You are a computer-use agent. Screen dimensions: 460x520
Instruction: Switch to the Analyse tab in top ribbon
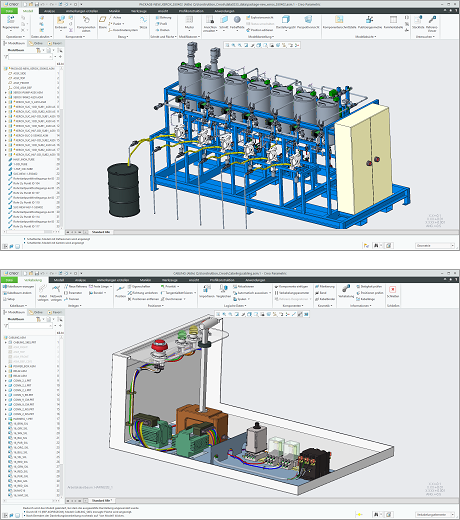[50, 11]
